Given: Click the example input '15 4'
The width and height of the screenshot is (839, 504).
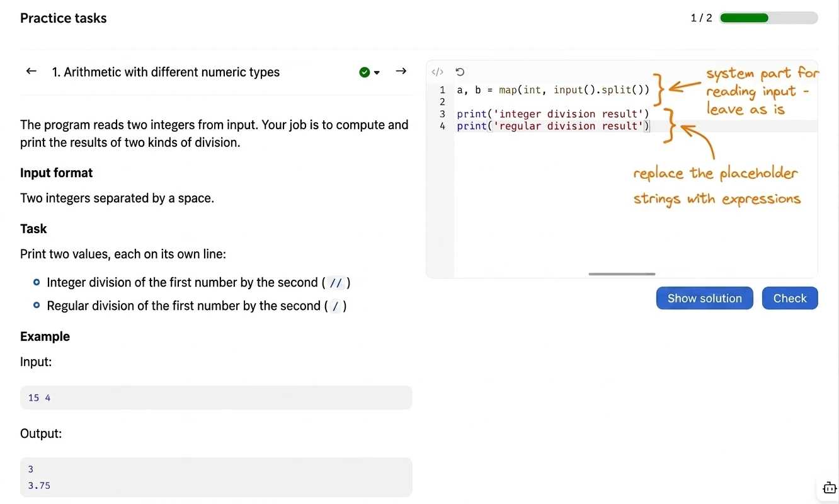Looking at the screenshot, I should (x=39, y=398).
